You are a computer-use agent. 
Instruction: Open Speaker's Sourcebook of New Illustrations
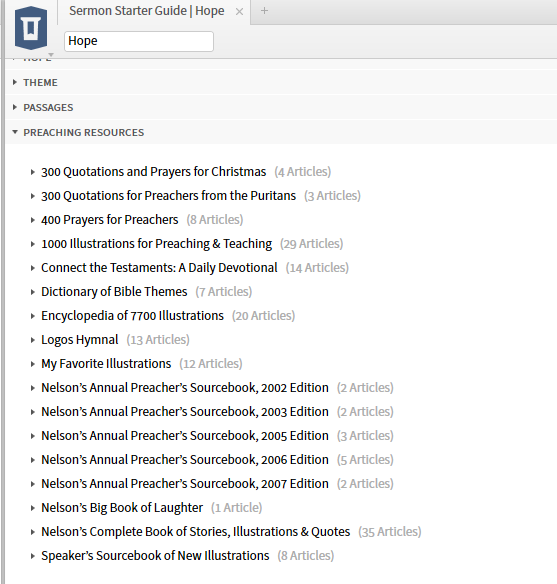point(155,556)
